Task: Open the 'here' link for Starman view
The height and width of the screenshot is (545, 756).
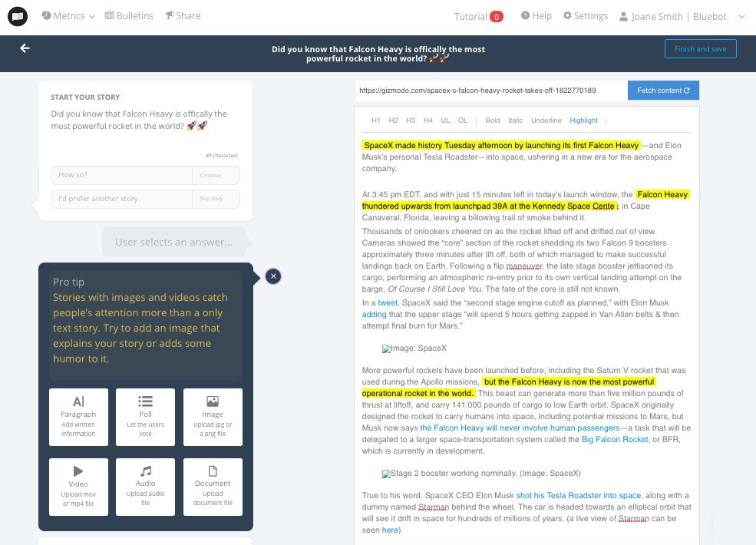Action: [x=390, y=530]
